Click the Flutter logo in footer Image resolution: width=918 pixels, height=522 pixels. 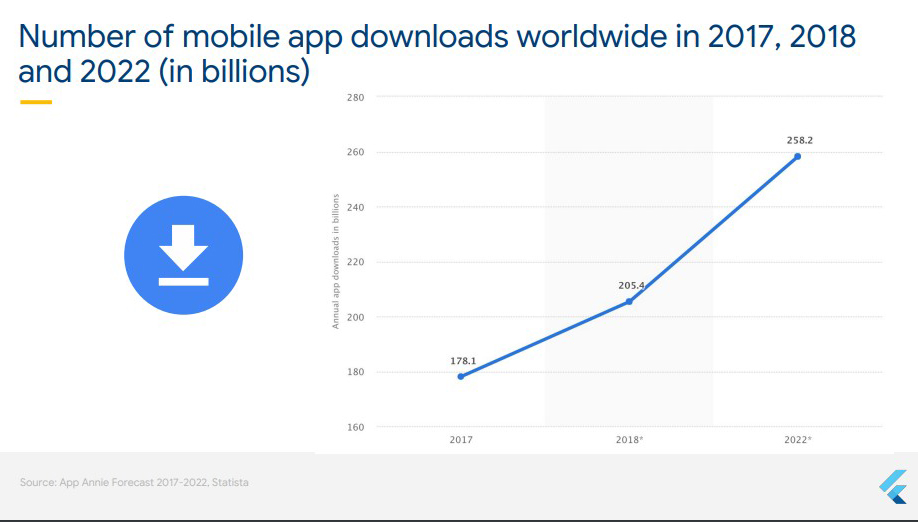[x=893, y=487]
